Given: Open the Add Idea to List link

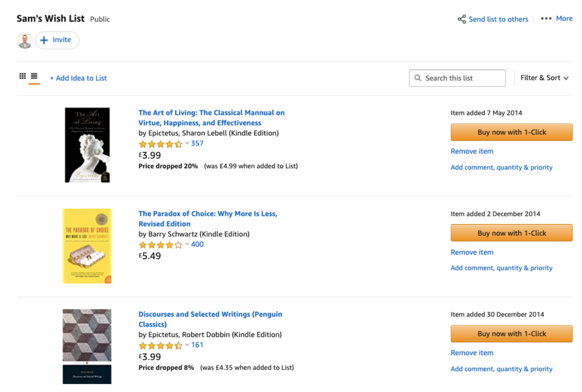Looking at the screenshot, I should 78,78.
